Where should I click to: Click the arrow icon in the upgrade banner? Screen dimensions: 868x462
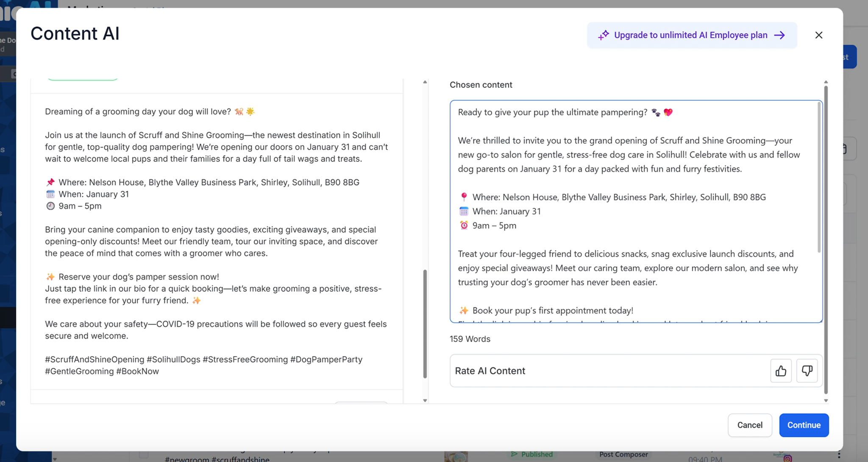point(780,35)
